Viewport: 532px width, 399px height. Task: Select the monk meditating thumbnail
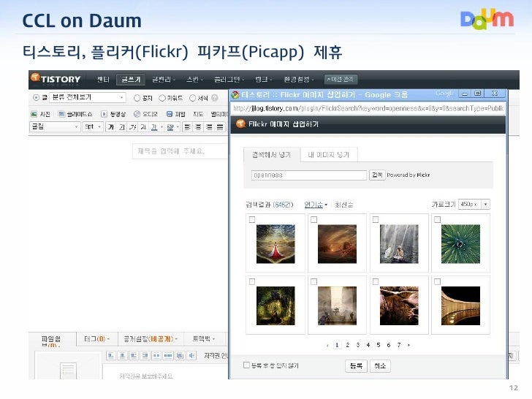tap(399, 244)
